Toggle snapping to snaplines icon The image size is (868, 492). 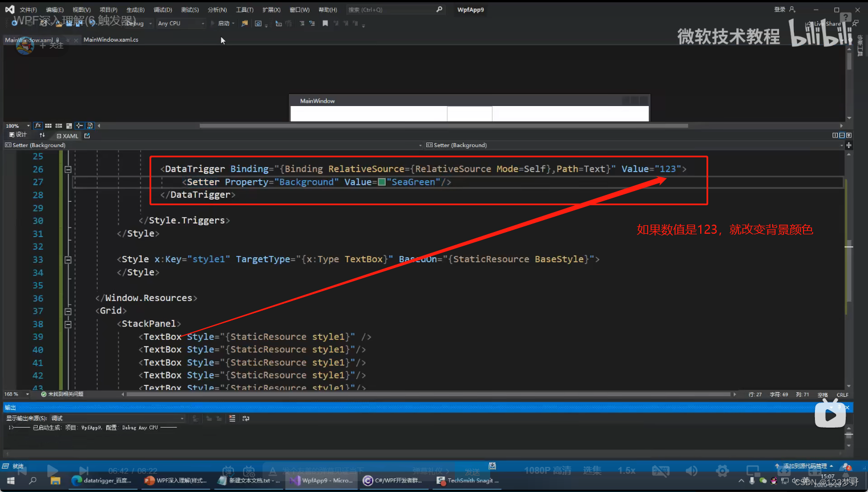79,125
